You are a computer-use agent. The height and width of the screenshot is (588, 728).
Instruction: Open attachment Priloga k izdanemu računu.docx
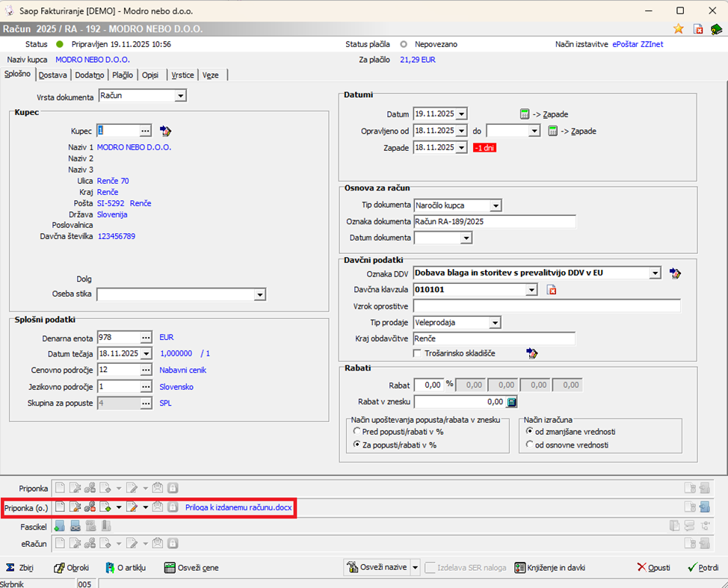click(x=238, y=507)
